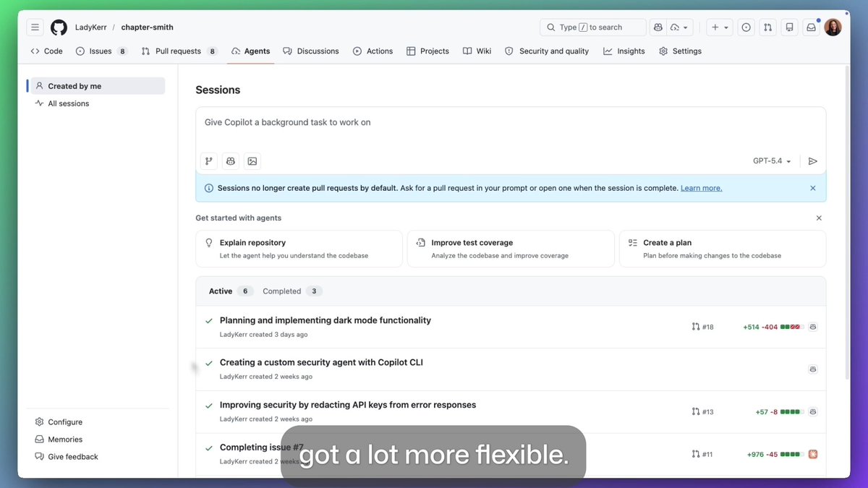Screen dimensions: 868x488
Task: Open Security and quality tab
Action: (x=547, y=51)
